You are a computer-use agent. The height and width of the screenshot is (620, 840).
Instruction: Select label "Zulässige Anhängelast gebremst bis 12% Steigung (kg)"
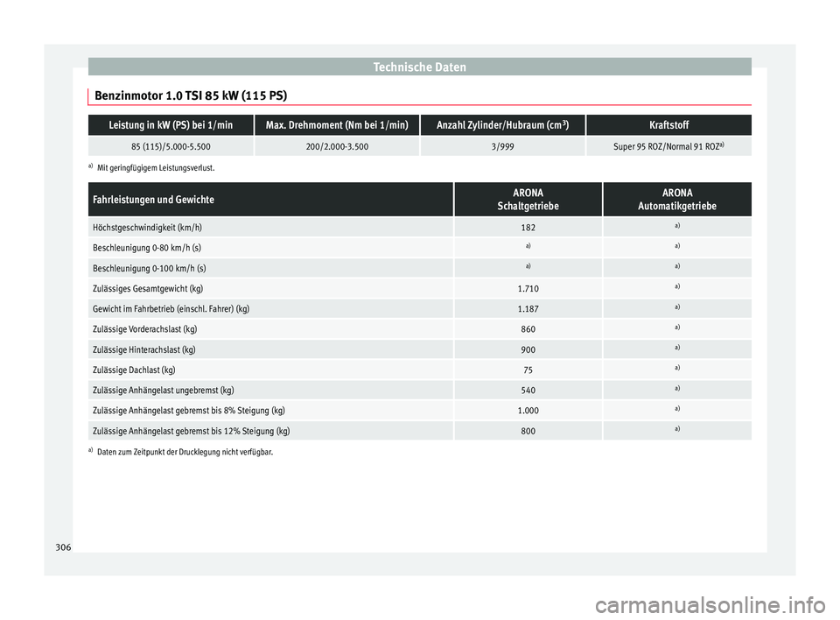pyautogui.click(x=192, y=431)
